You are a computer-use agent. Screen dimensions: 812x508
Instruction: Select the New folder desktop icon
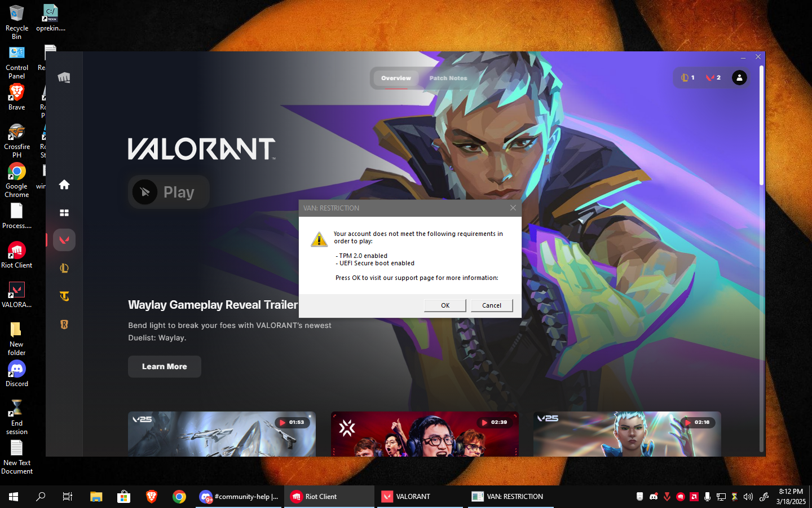pos(17,338)
